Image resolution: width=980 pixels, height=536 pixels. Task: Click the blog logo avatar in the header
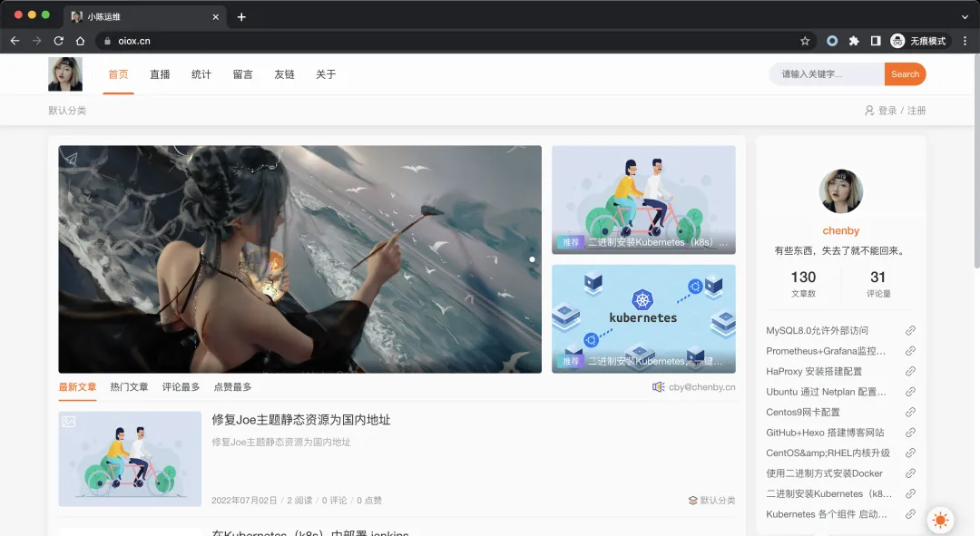click(65, 74)
